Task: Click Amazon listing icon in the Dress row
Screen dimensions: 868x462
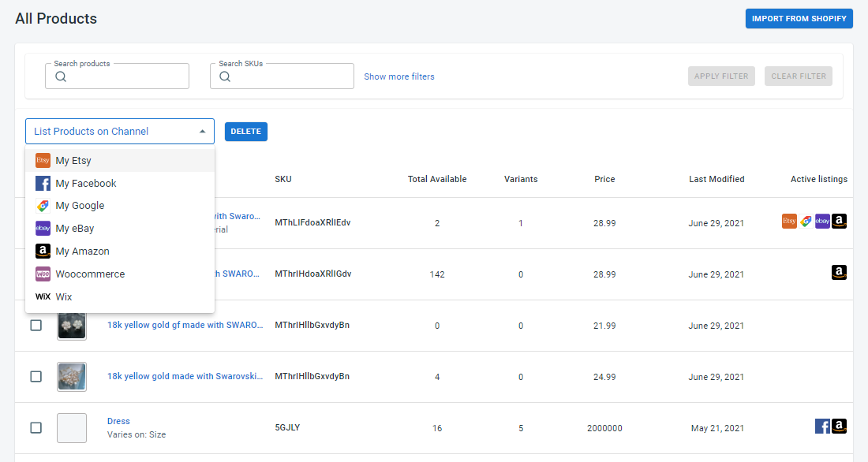Action: pos(839,426)
